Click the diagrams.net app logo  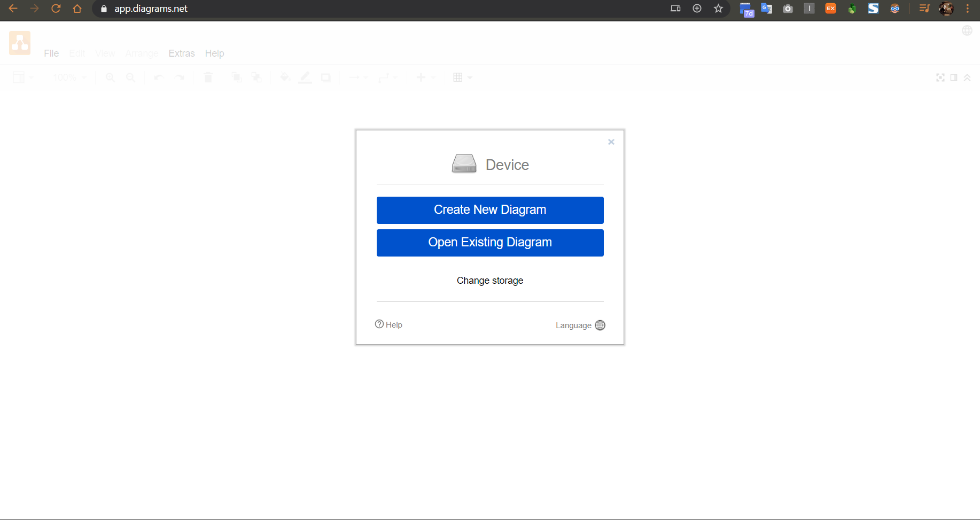(20, 43)
